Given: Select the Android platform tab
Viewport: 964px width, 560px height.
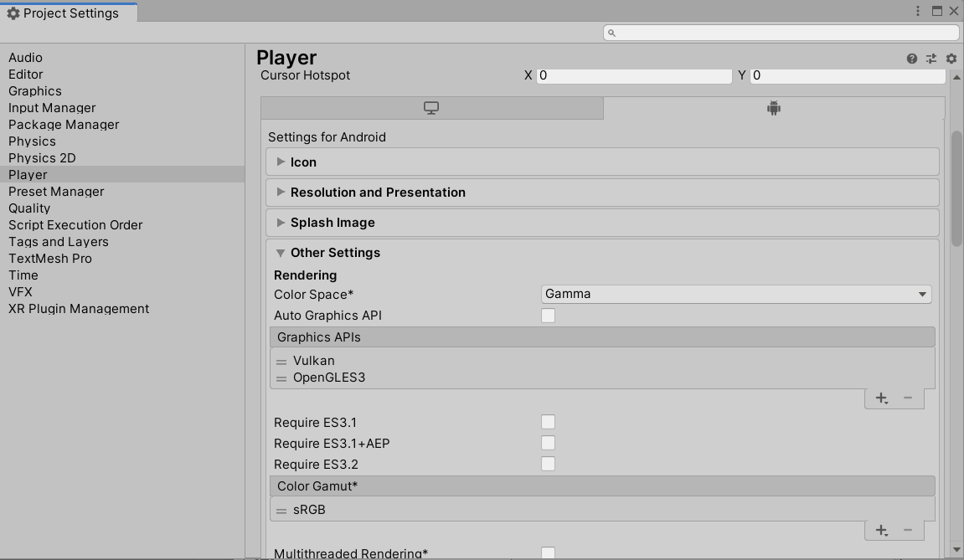Looking at the screenshot, I should 772,107.
